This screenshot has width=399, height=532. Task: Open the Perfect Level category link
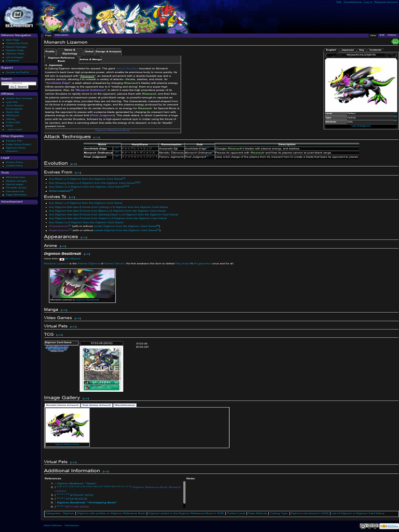[236, 513]
